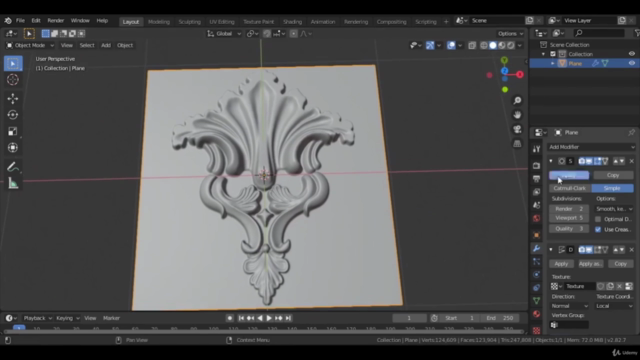The height and width of the screenshot is (360, 640).
Task: Adjust the Quality value field
Action: tap(569, 229)
